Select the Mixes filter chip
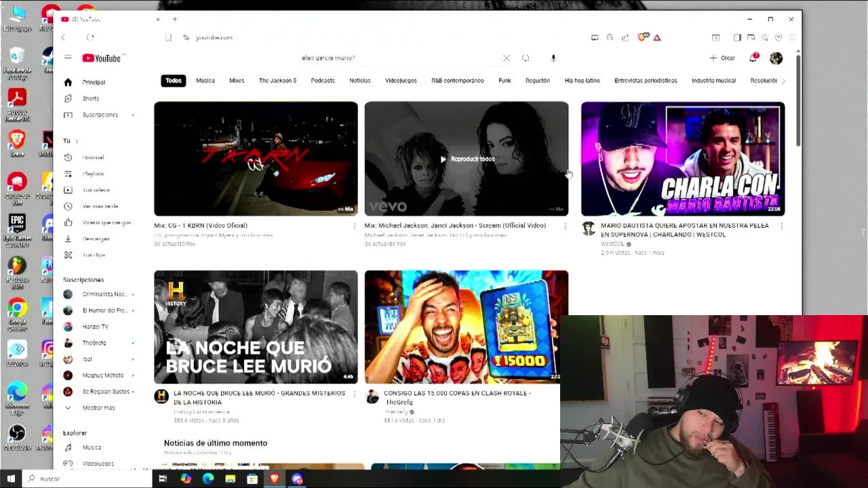Viewport: 868px width, 488px height. pyautogui.click(x=237, y=81)
